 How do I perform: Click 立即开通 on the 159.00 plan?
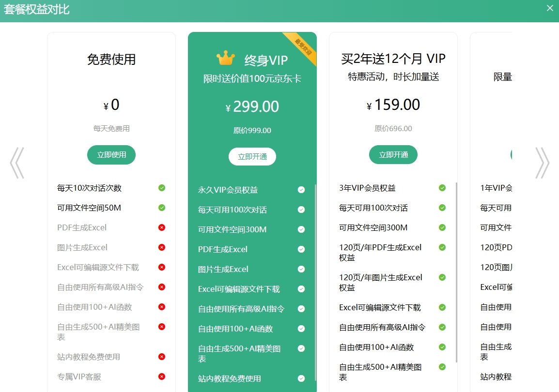393,155
